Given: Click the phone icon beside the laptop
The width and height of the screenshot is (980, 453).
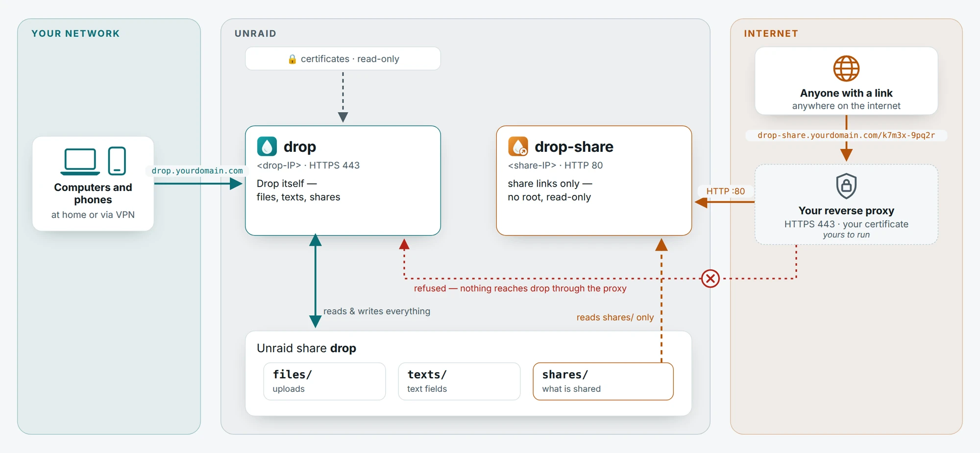Looking at the screenshot, I should click(x=117, y=161).
